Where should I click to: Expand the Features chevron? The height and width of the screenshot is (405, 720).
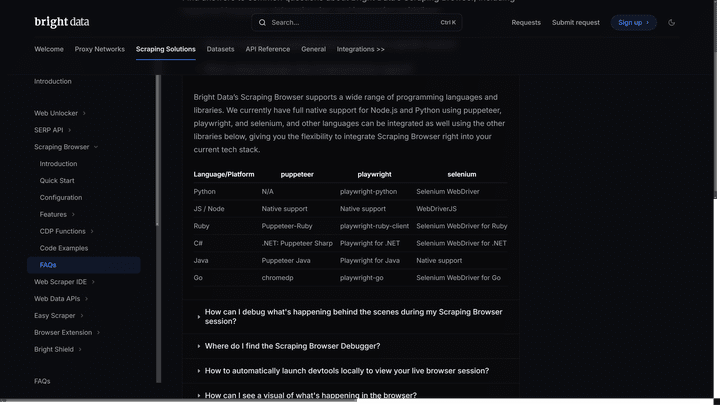[x=73, y=214]
